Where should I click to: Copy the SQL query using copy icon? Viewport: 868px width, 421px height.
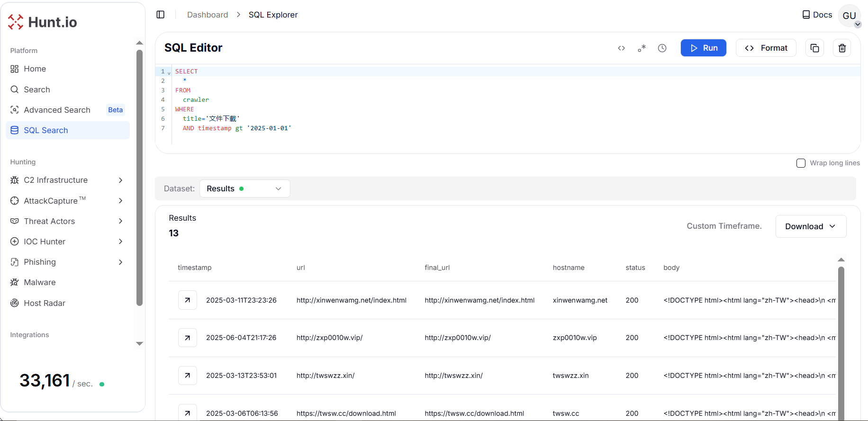[x=814, y=48]
